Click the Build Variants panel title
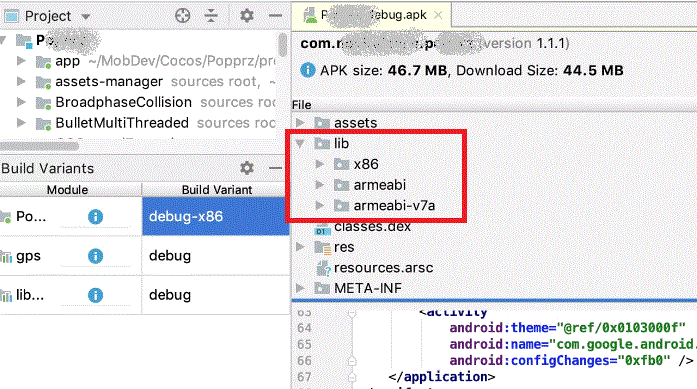 [x=48, y=168]
